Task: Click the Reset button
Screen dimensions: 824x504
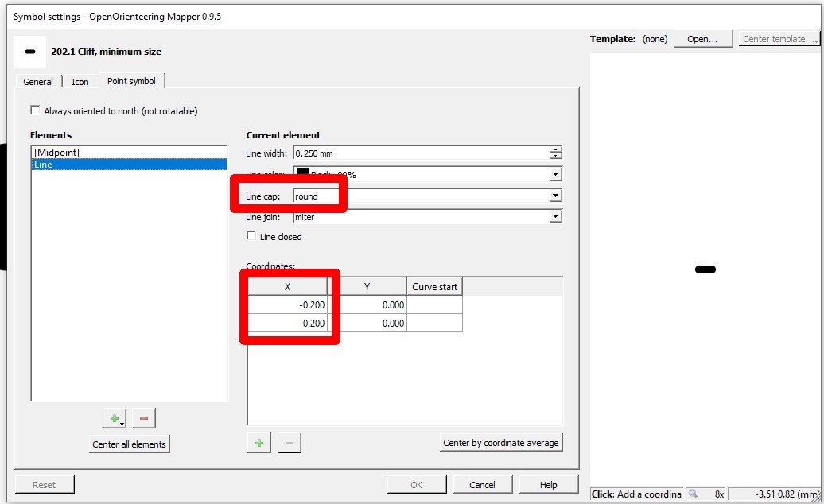Action: pos(45,485)
